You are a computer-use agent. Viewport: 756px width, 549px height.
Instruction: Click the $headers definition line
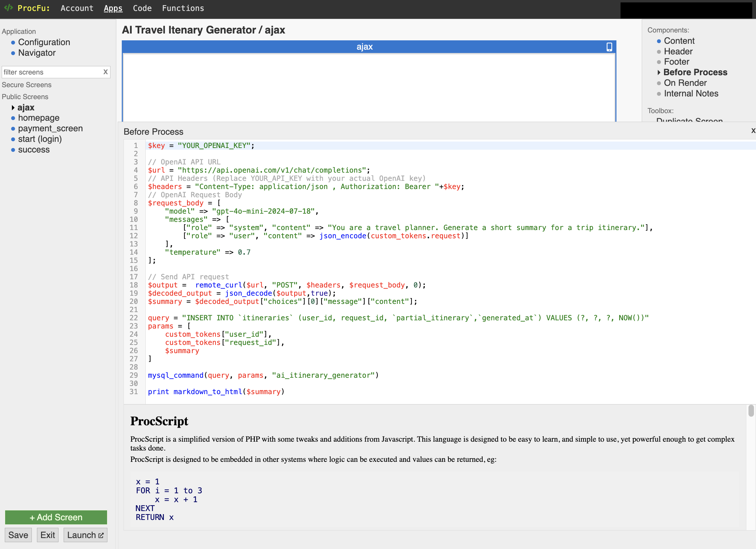tap(306, 186)
